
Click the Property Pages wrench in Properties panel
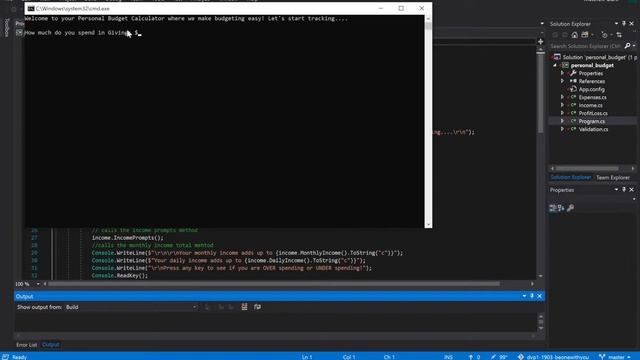(x=571, y=208)
